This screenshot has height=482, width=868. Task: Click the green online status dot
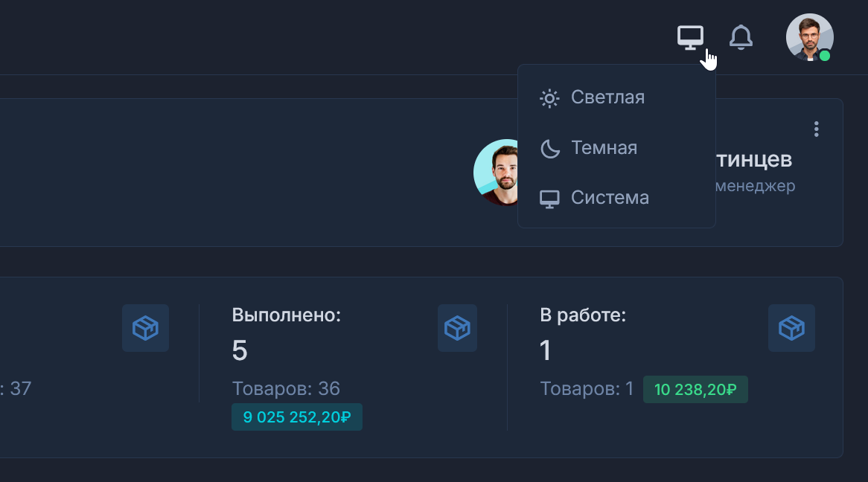825,56
